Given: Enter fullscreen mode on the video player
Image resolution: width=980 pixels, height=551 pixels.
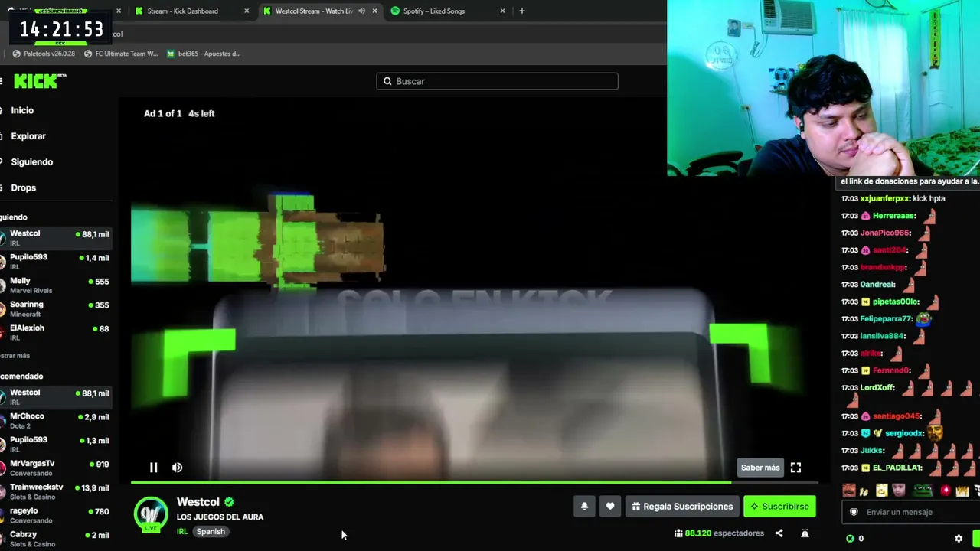Looking at the screenshot, I should point(795,468).
